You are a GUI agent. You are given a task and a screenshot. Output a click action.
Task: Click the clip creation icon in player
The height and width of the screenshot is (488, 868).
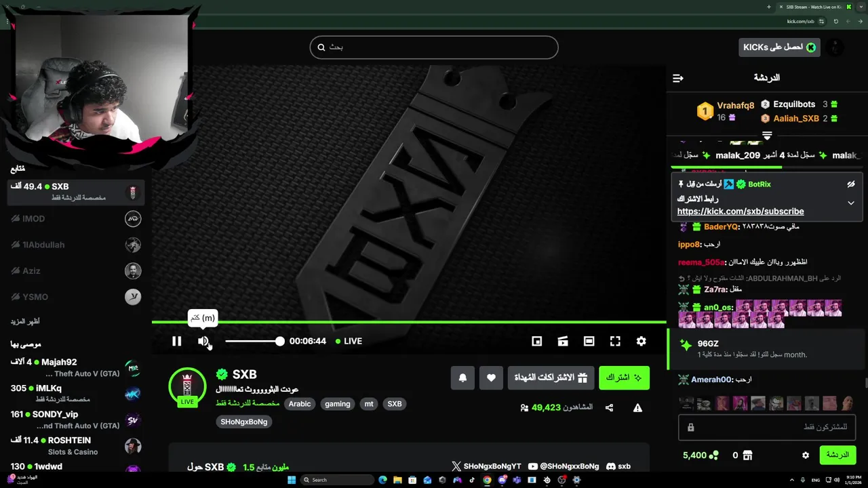(x=563, y=341)
